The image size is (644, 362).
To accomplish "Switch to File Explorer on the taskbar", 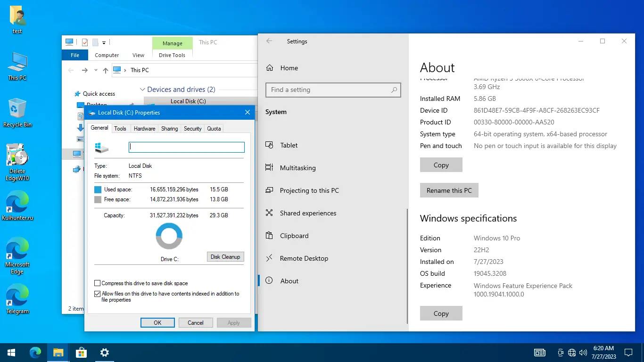I will pyautogui.click(x=58, y=353).
